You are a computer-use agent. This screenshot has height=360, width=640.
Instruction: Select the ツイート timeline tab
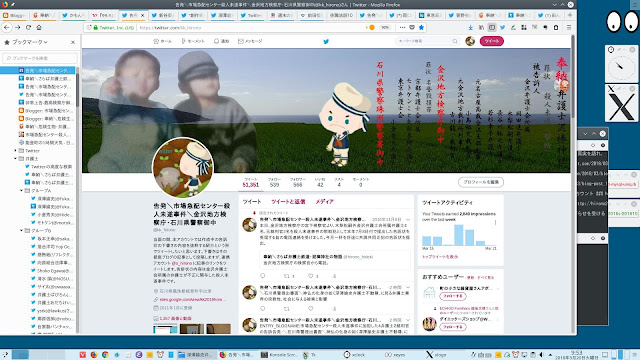coord(252,202)
